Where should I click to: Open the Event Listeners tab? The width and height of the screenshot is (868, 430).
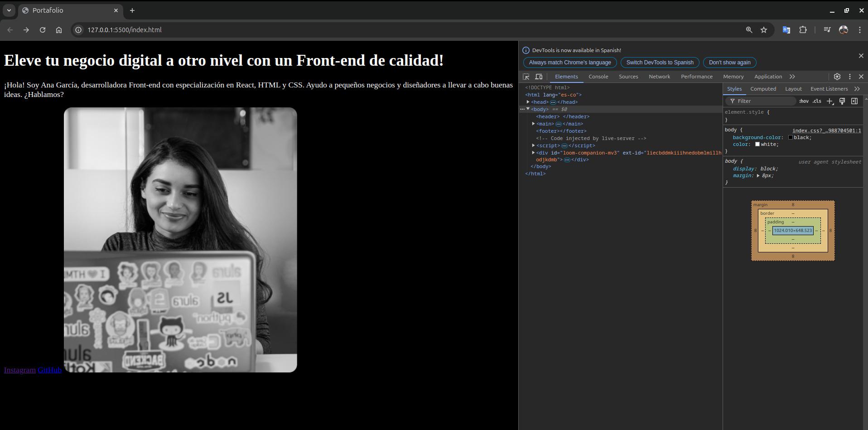829,89
